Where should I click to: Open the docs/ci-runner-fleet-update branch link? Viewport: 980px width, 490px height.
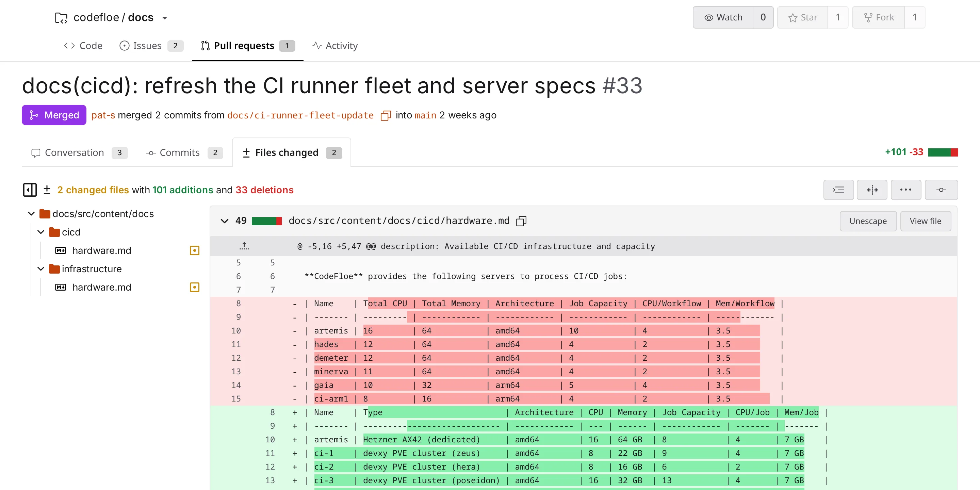click(x=300, y=115)
